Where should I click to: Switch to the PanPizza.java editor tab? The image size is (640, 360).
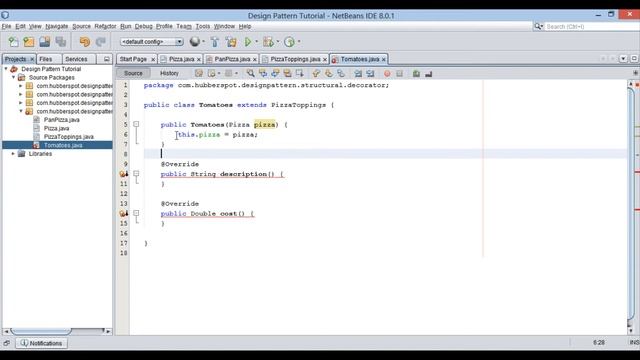(x=232, y=59)
